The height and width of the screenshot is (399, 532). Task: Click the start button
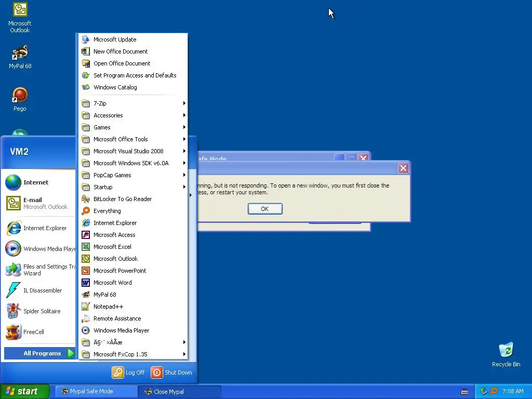click(25, 391)
